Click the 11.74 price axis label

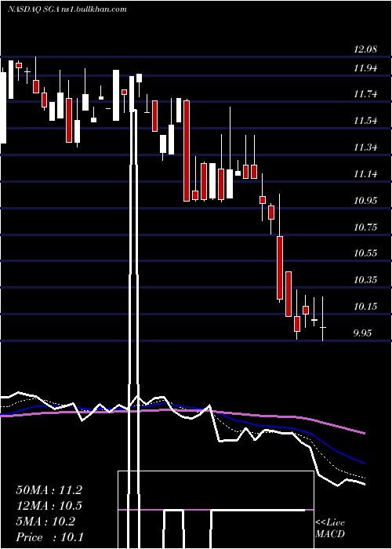pyautogui.click(x=365, y=94)
